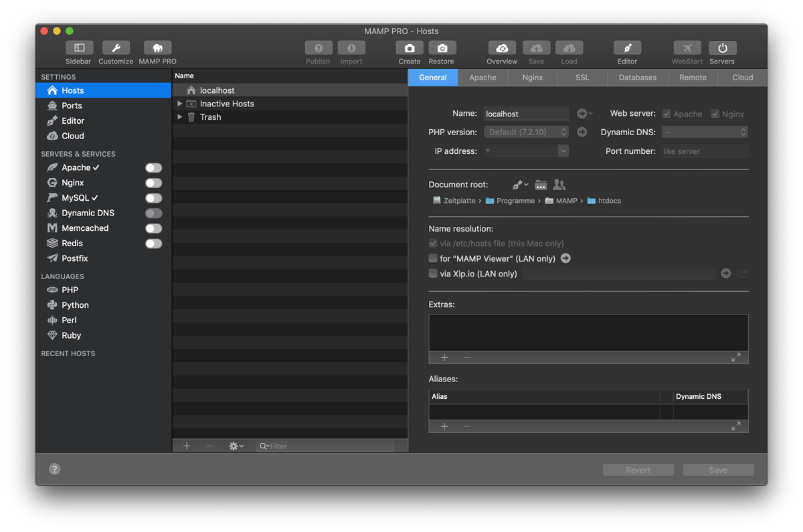Select Editor in the settings sidebar

104,121
